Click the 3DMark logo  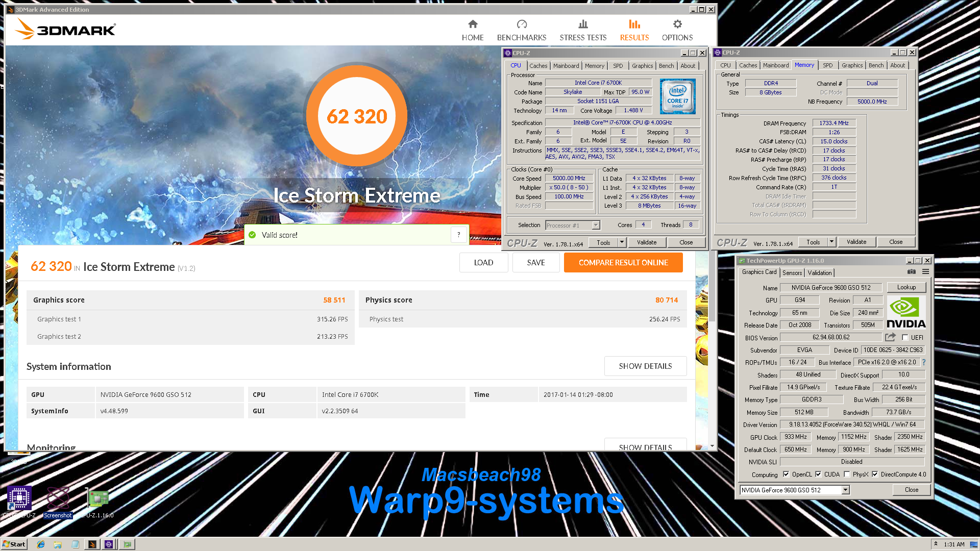[65, 29]
